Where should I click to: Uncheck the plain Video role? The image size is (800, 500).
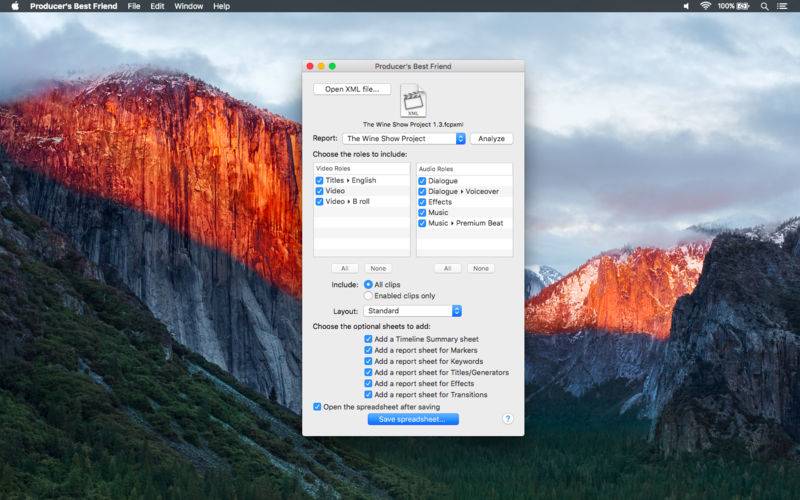point(319,191)
